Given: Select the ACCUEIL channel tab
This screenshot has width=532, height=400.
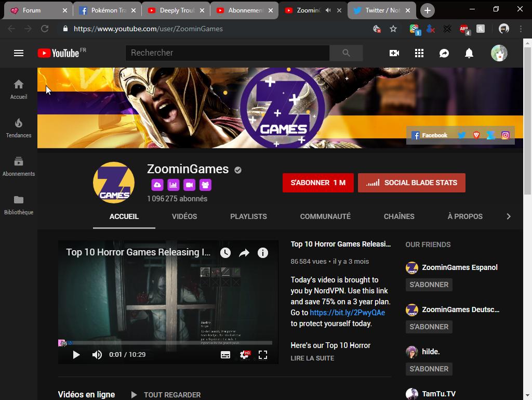Looking at the screenshot, I should [x=124, y=216].
